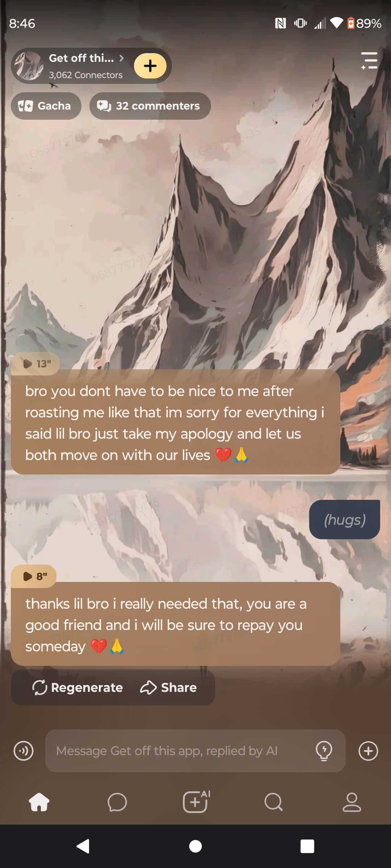The height and width of the screenshot is (868, 391).
Task: View the 32 commenters
Action: tap(150, 106)
